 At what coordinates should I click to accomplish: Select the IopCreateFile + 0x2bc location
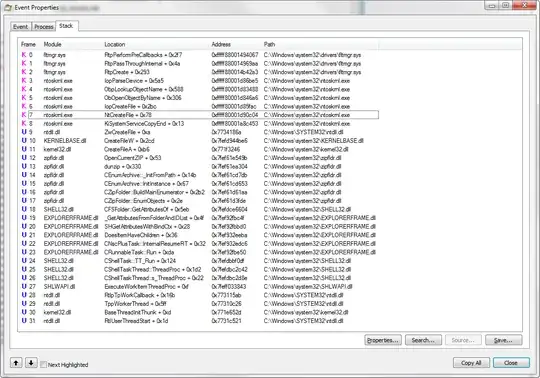pos(131,106)
